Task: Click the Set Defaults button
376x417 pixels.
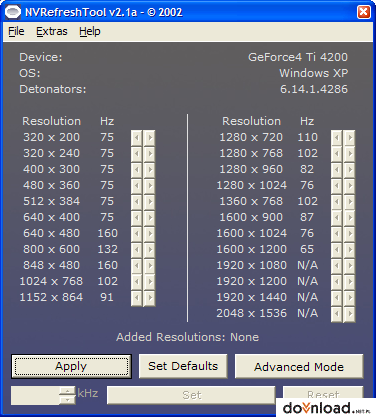Action: pyautogui.click(x=183, y=366)
